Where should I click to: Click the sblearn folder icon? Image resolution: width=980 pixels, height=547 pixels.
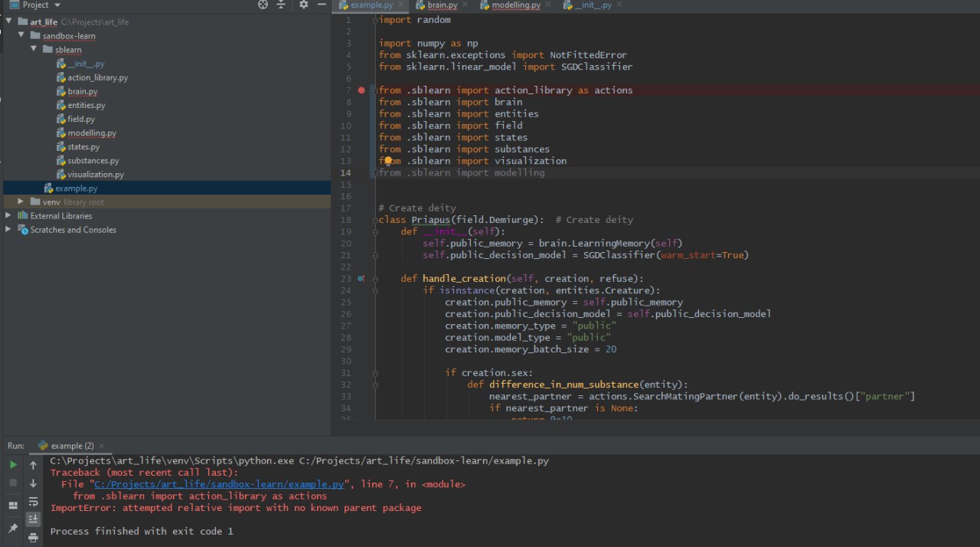point(47,50)
